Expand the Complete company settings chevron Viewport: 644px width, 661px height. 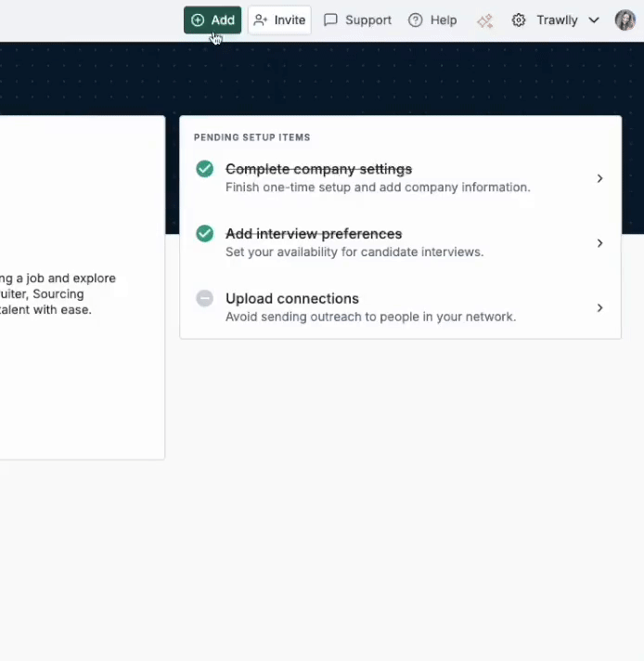pos(599,178)
